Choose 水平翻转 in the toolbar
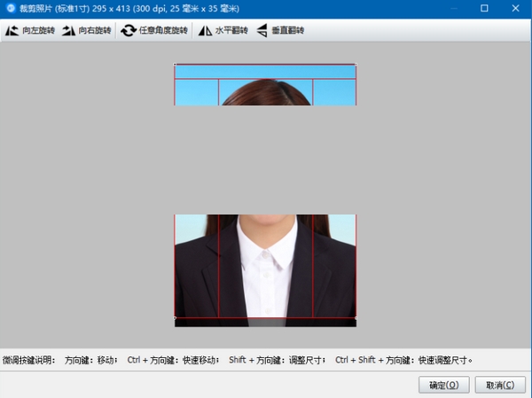Image resolution: width=532 pixels, height=398 pixels. 231,30
